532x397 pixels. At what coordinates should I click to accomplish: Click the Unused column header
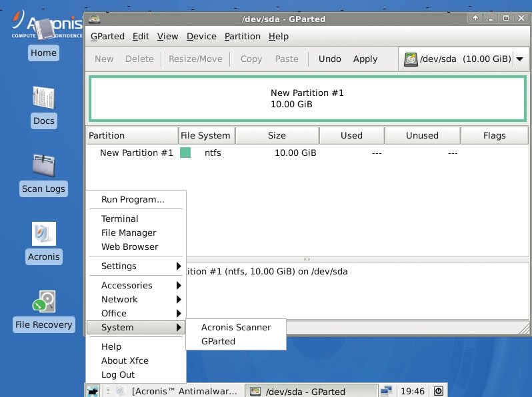pos(423,136)
